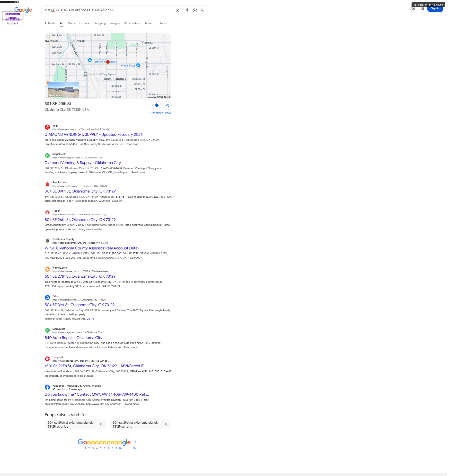Open WP50 Oklahoma County Assessor result
450x476 pixels.
click(92, 248)
